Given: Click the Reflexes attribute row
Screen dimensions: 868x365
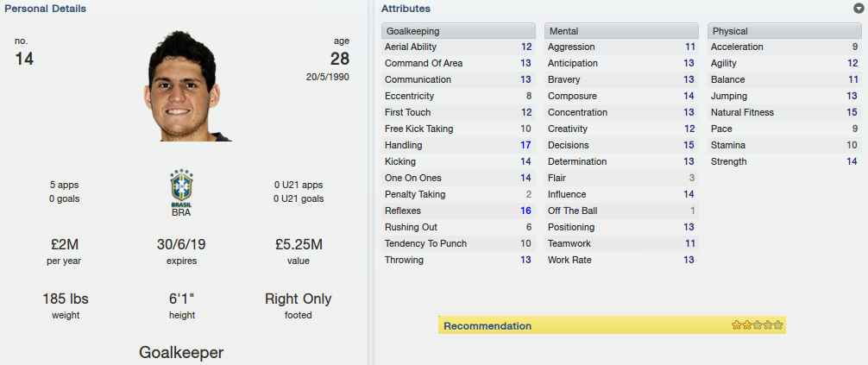Looking at the screenshot, I should [x=458, y=211].
